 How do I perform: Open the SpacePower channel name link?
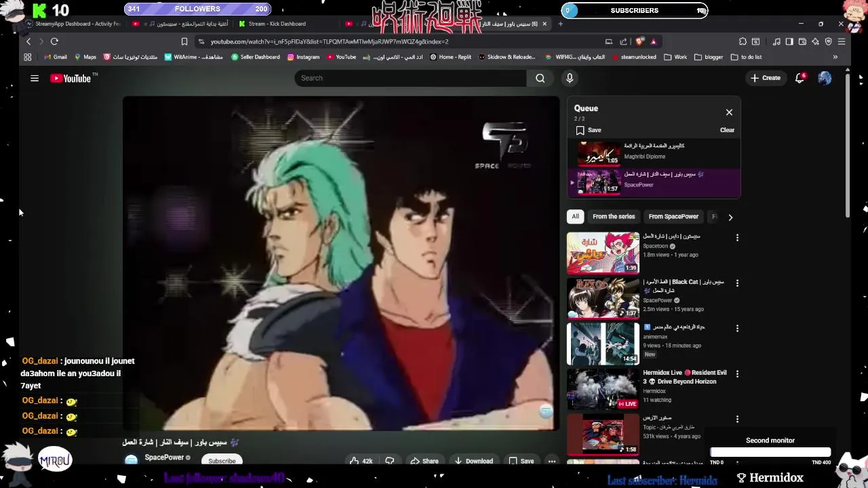pos(164,457)
